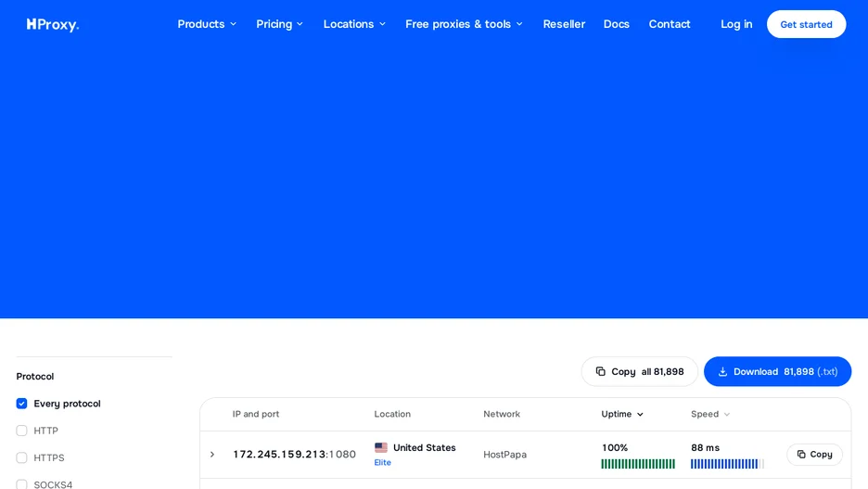
Task: Click the IP and port column header
Action: pyautogui.click(x=256, y=414)
